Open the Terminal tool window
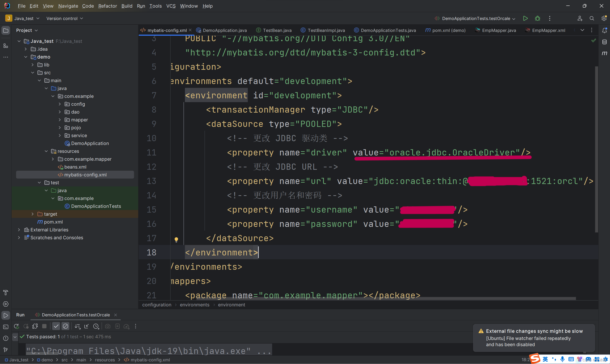 pyautogui.click(x=6, y=327)
